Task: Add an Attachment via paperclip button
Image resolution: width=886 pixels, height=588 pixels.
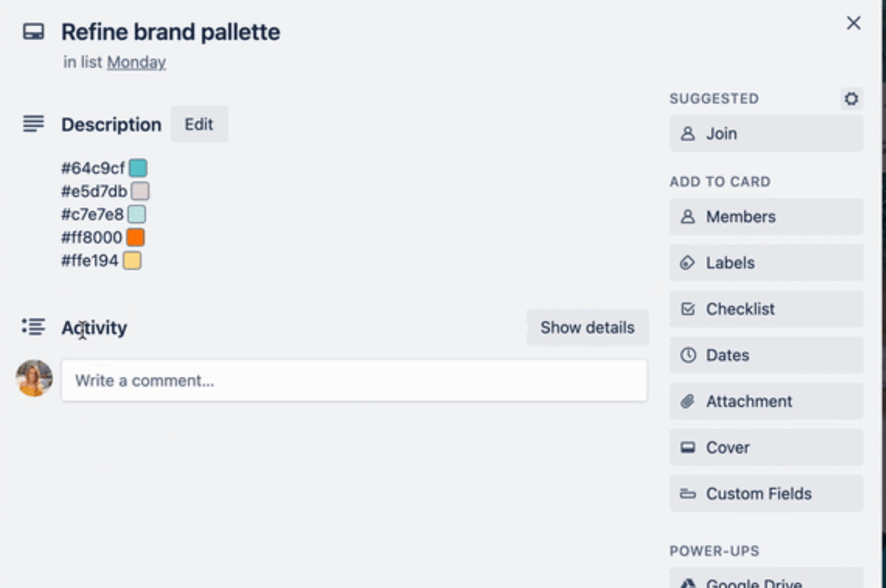Action: pyautogui.click(x=766, y=401)
